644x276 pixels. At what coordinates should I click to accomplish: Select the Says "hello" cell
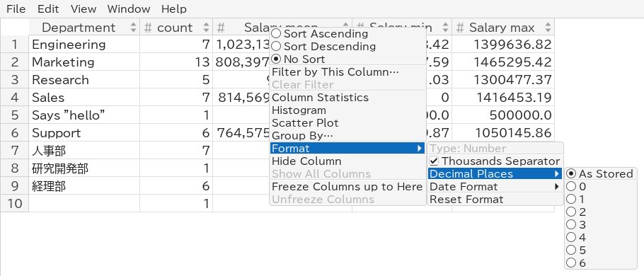pyautogui.click(x=84, y=115)
